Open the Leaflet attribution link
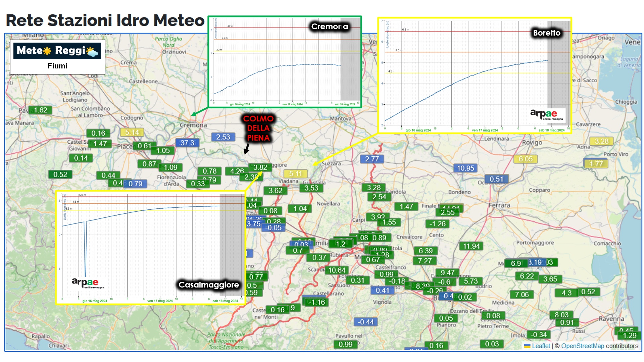This screenshot has height=362, width=644. [541, 346]
